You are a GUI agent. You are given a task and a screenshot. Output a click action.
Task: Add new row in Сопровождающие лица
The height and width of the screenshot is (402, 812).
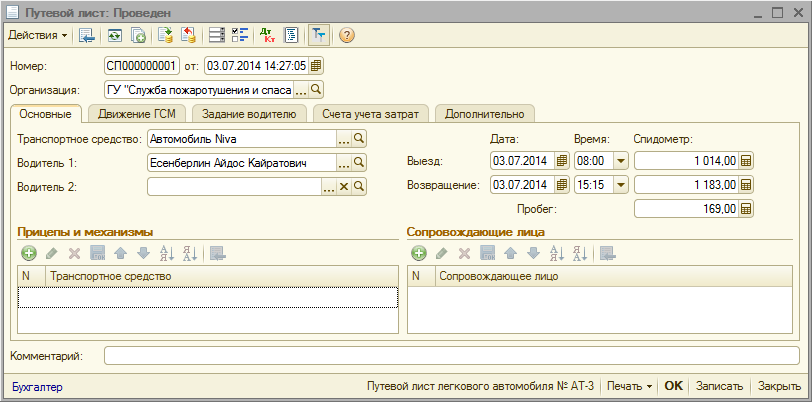(419, 254)
